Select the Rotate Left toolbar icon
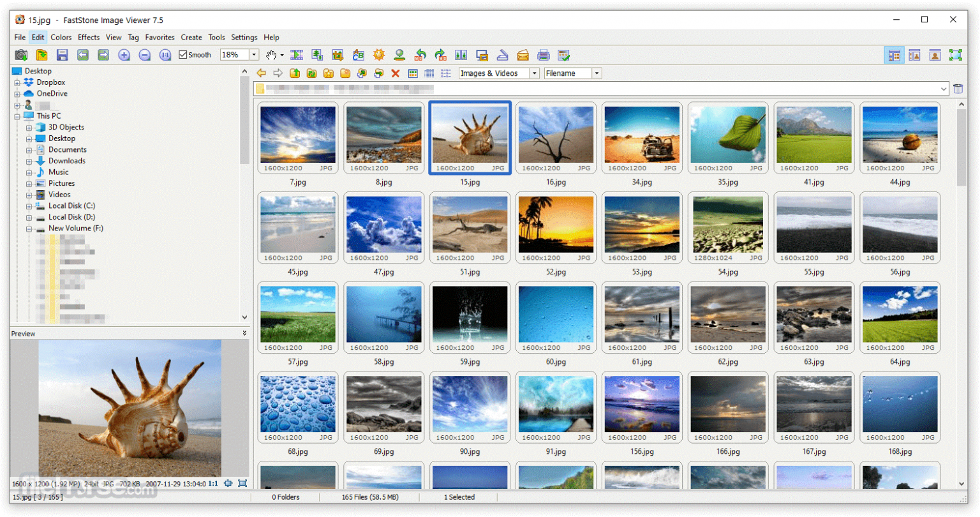Image resolution: width=980 pixels, height=517 pixels. (420, 55)
